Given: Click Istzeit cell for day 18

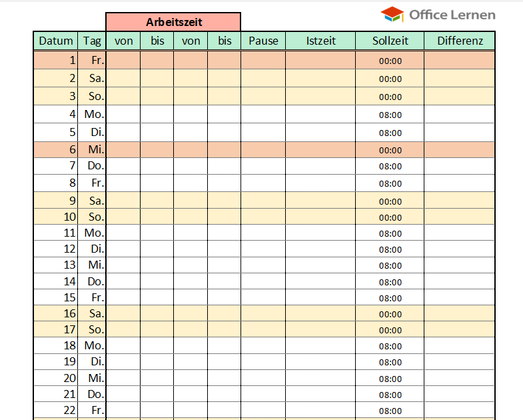Looking at the screenshot, I should (x=320, y=345).
